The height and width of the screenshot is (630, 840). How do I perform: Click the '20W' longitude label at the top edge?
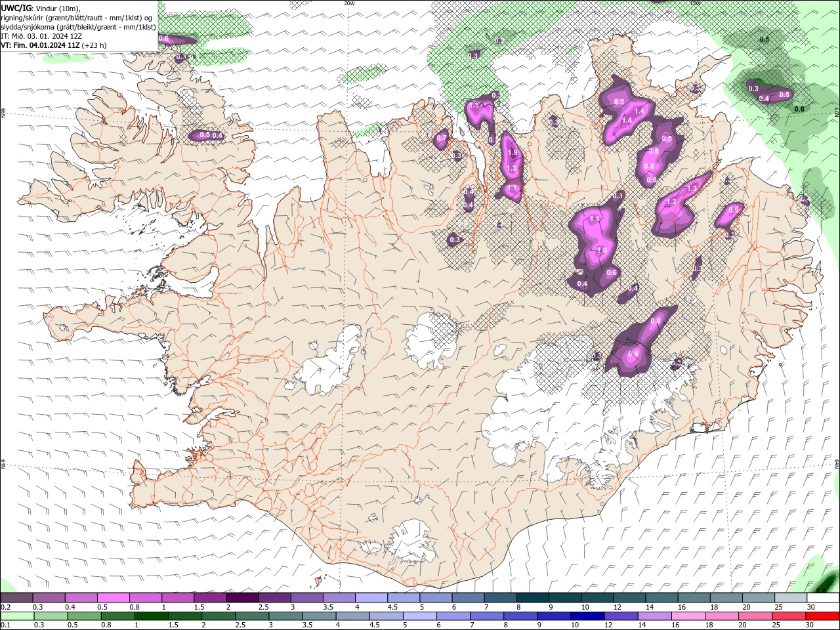click(x=349, y=3)
